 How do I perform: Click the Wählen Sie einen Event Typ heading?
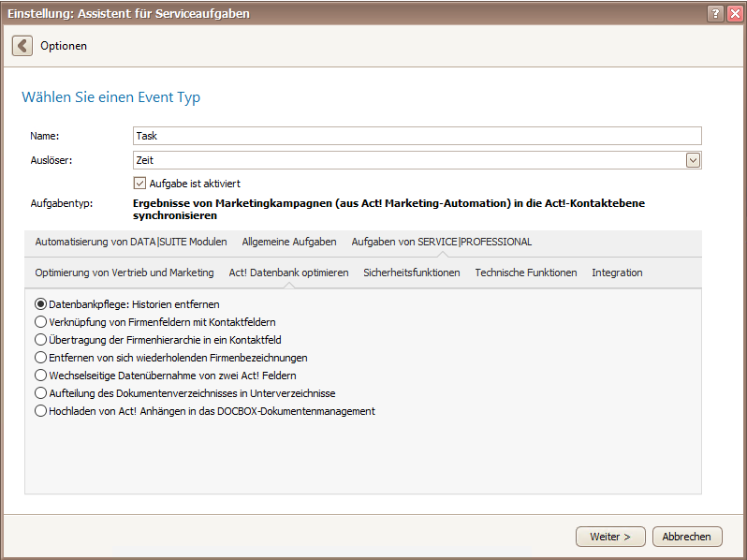coord(111,97)
